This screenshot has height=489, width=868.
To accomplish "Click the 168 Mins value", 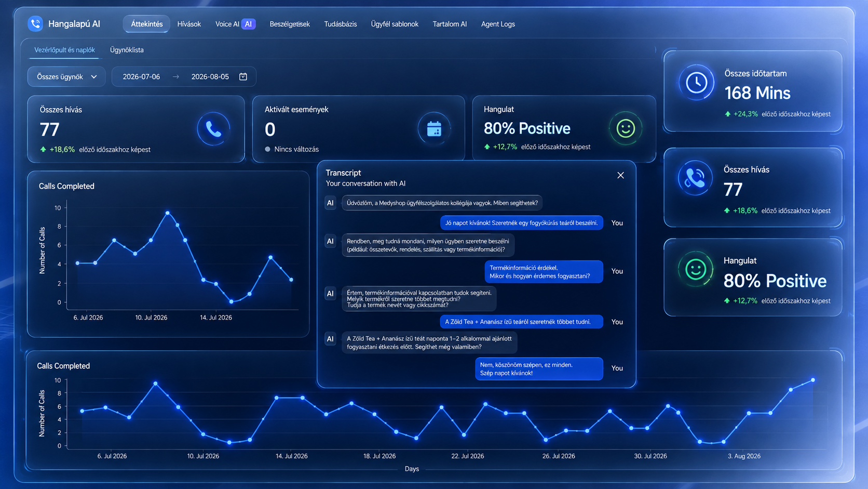I will tap(757, 93).
